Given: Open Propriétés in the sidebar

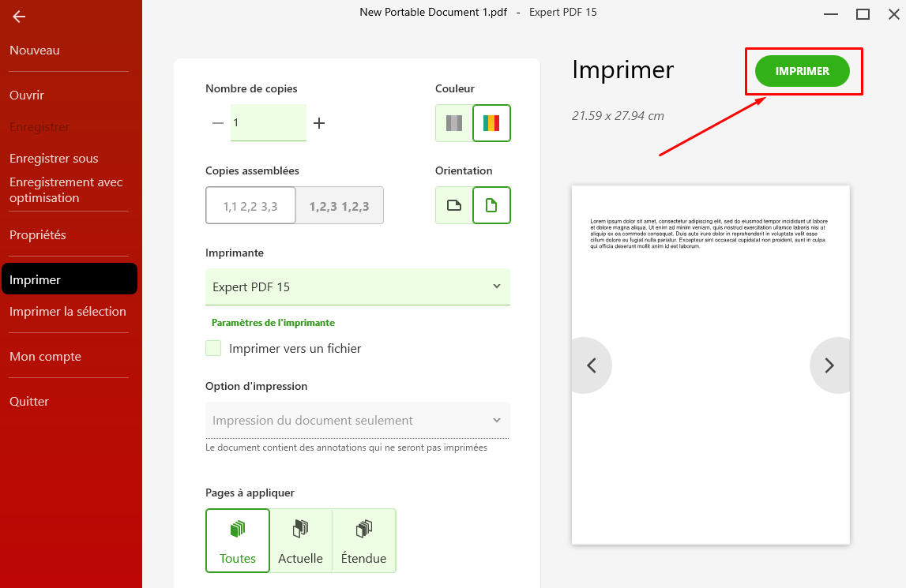Looking at the screenshot, I should click(x=38, y=235).
